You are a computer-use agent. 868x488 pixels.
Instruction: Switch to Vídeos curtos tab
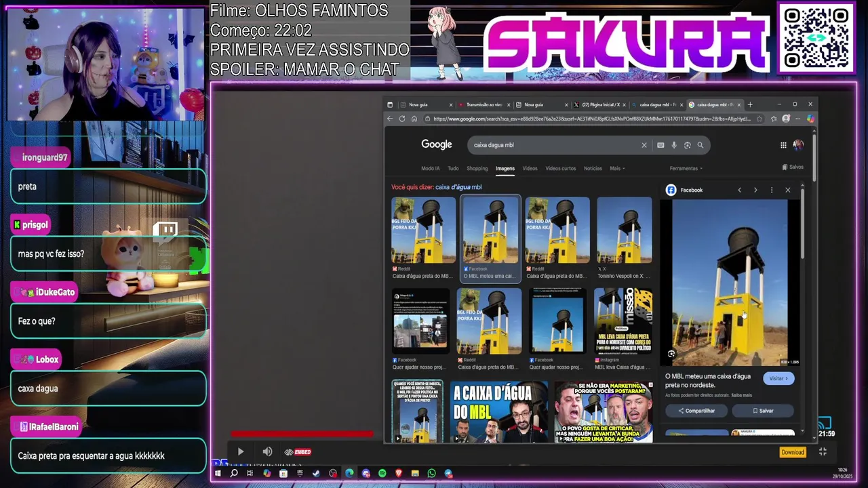[x=561, y=168]
